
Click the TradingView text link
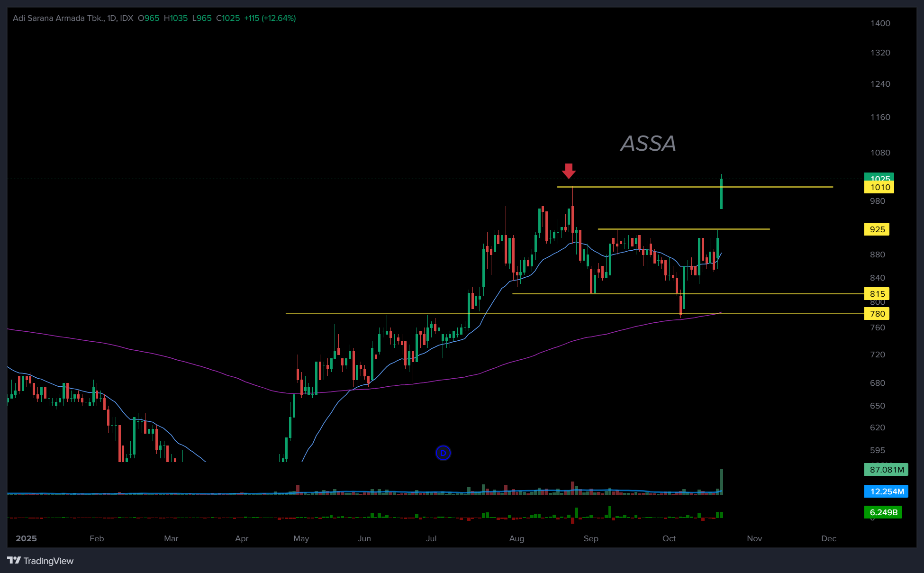(48, 561)
